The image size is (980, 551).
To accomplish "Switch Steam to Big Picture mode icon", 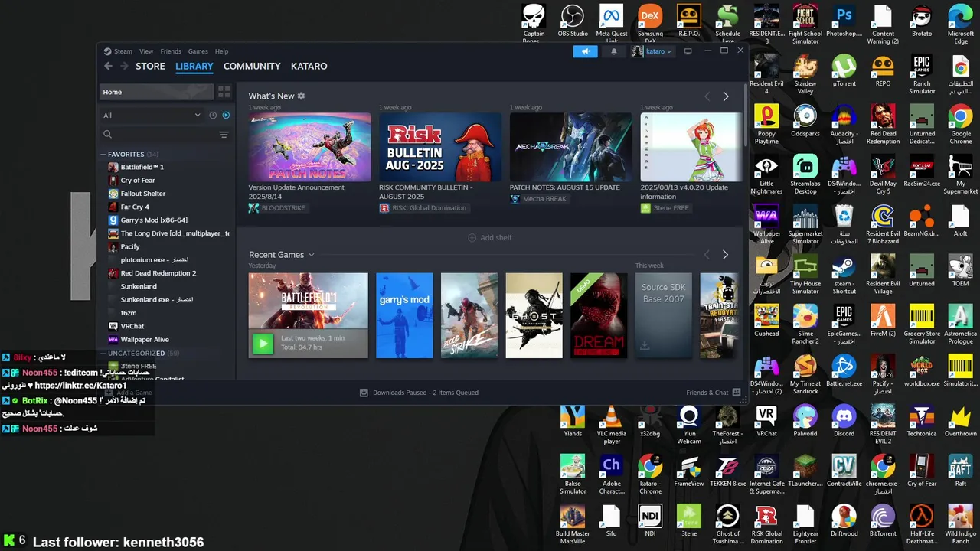I will [688, 51].
